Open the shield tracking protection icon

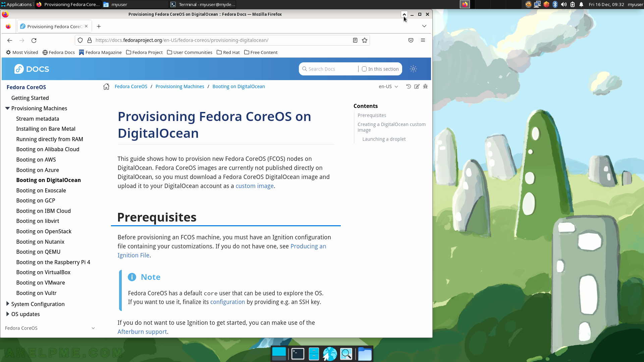[x=80, y=40]
